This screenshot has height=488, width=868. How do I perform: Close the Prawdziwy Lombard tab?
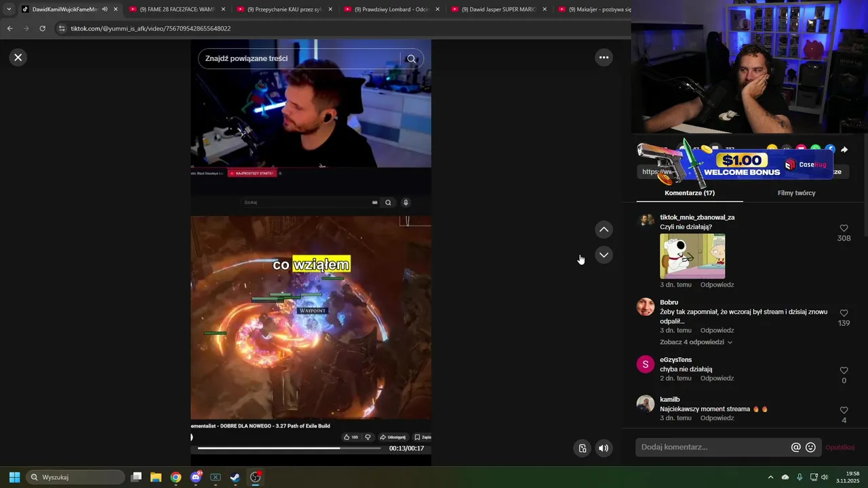click(x=437, y=9)
